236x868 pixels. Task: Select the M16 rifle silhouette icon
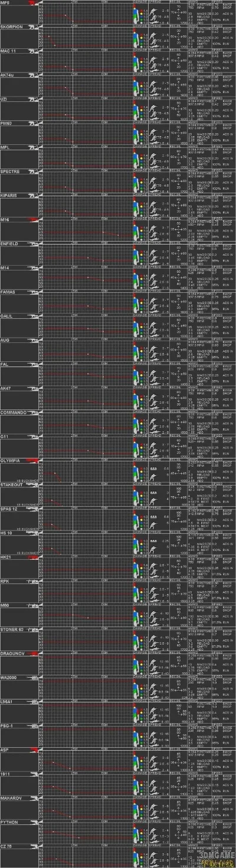pyautogui.click(x=31, y=220)
